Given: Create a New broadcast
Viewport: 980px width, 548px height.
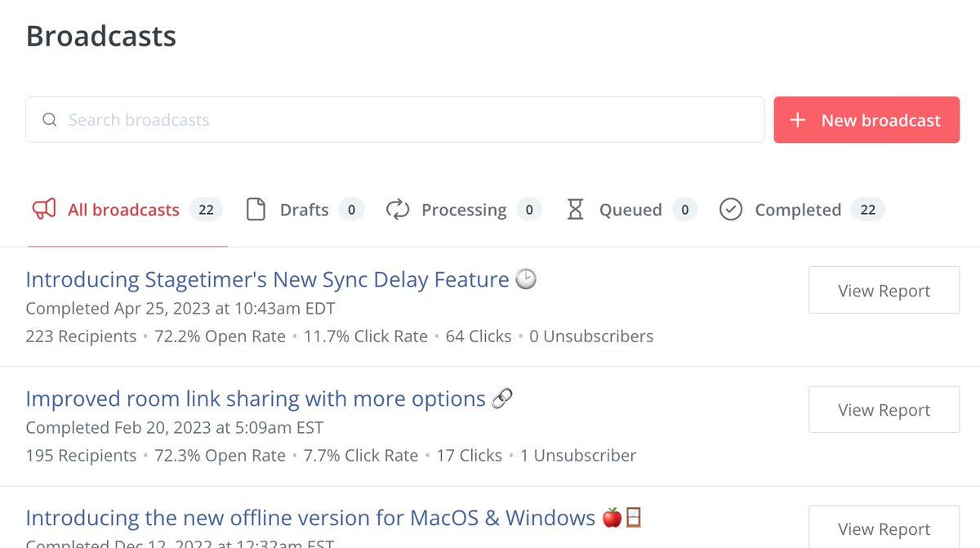Looking at the screenshot, I should [x=866, y=120].
